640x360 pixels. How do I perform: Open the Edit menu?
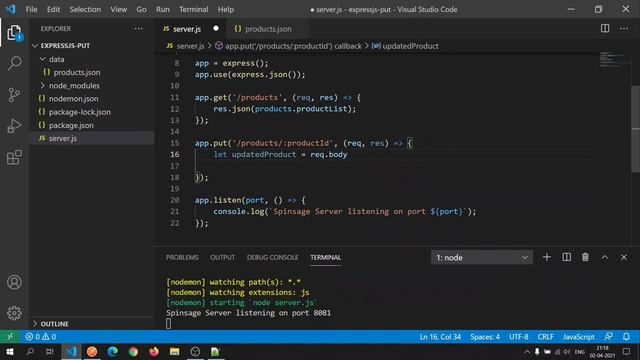(53, 9)
